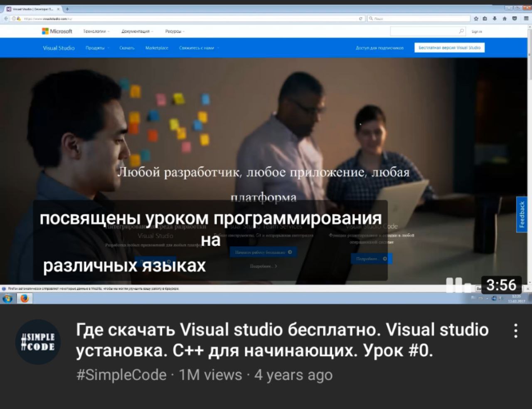The image size is (532, 409).
Task: Click the Бесплатная версия Visual Studio button
Action: (x=449, y=47)
